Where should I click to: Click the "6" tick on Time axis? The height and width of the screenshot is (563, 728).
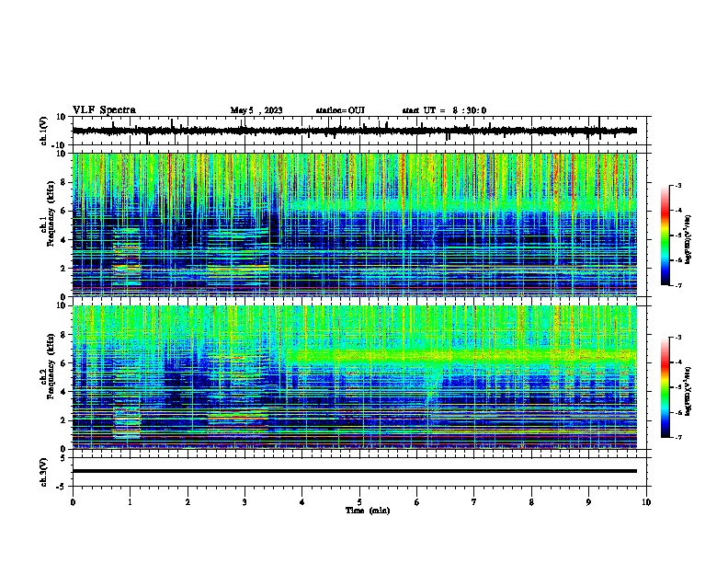click(x=417, y=502)
